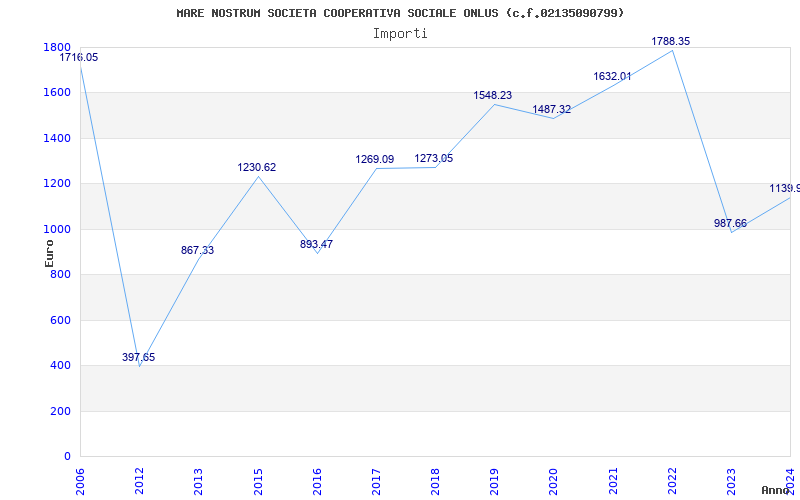Click the 1632.01 label for 2021
Screen dimensions: 800x500
point(612,77)
